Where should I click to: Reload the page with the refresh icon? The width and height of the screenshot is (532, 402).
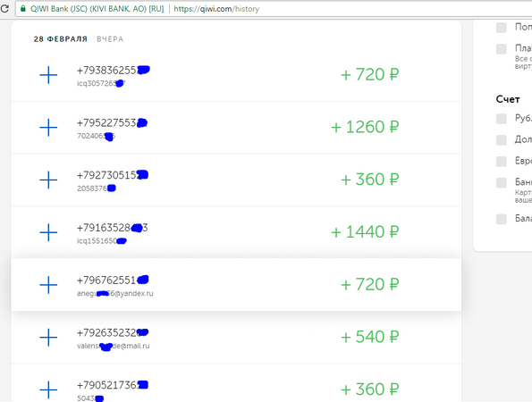(4, 8)
